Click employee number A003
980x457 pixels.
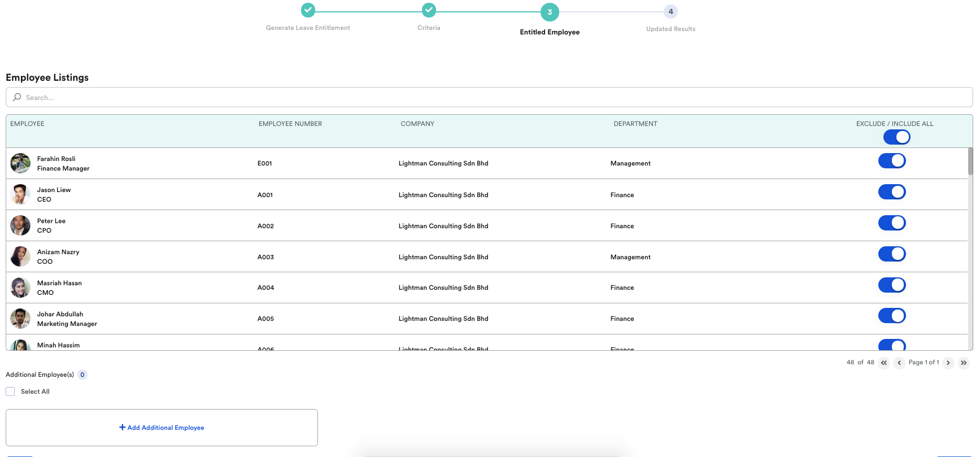point(265,257)
